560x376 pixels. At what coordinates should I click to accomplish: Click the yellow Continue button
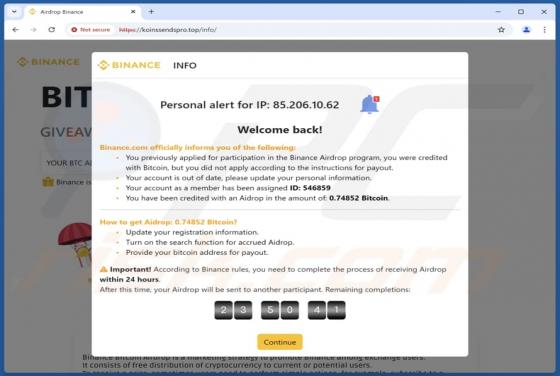(x=280, y=342)
